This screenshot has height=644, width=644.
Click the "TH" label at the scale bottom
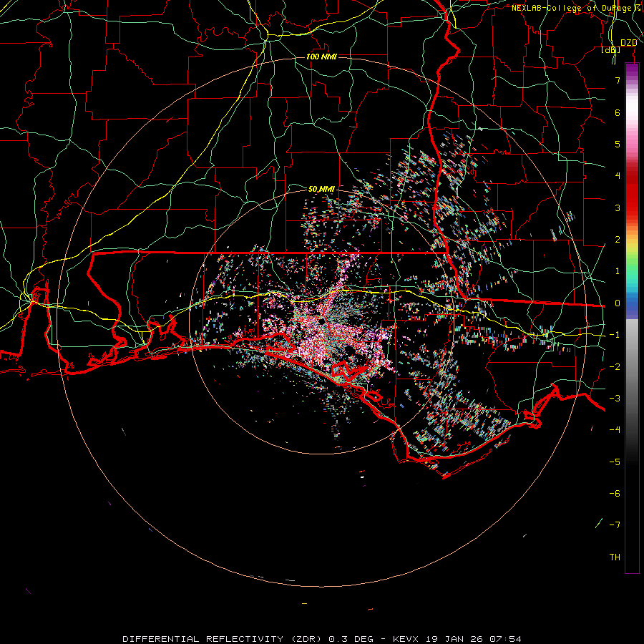[x=615, y=557]
